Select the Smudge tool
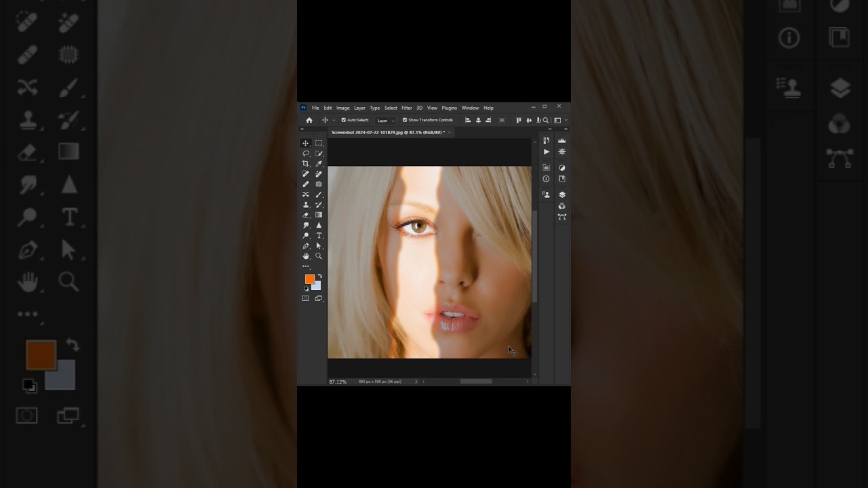The width and height of the screenshot is (868, 488). pyautogui.click(x=306, y=225)
